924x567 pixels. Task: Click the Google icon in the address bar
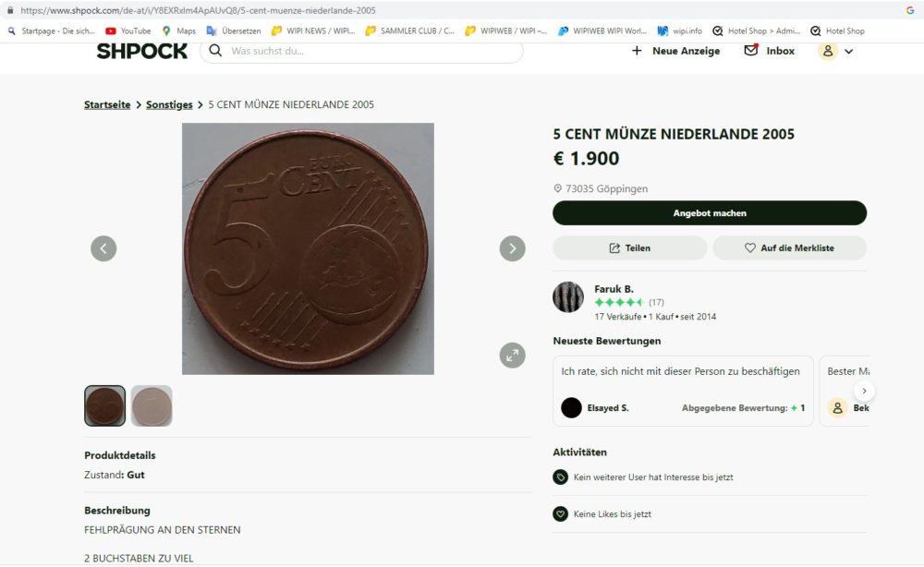[x=910, y=10]
